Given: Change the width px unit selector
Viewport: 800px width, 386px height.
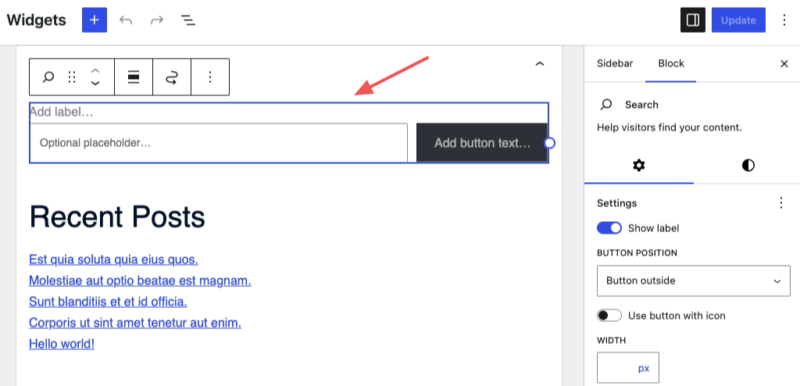Looking at the screenshot, I should pyautogui.click(x=644, y=368).
